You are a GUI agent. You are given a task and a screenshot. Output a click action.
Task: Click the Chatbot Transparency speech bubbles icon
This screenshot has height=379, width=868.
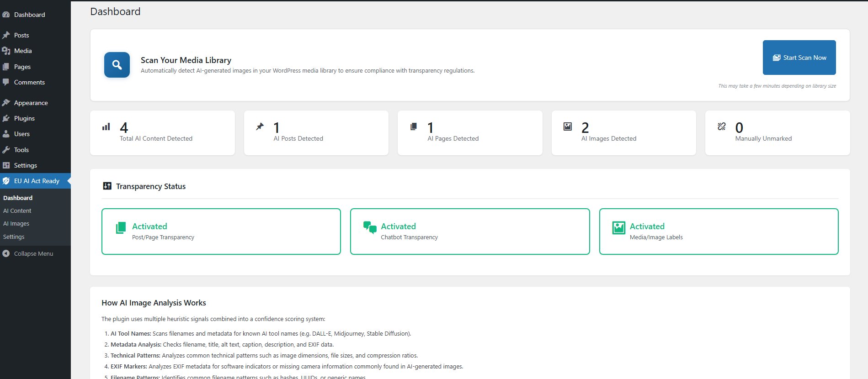click(369, 227)
